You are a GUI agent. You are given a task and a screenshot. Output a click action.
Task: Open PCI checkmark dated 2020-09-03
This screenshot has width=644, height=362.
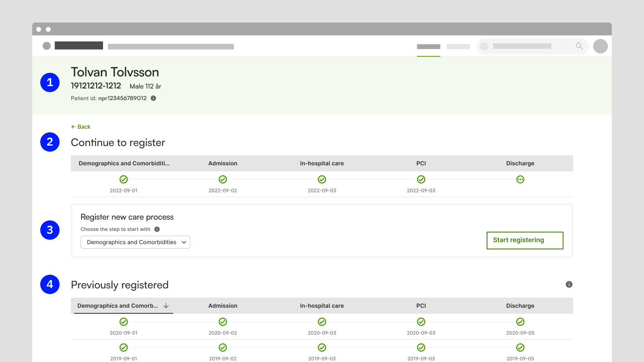coord(421,322)
